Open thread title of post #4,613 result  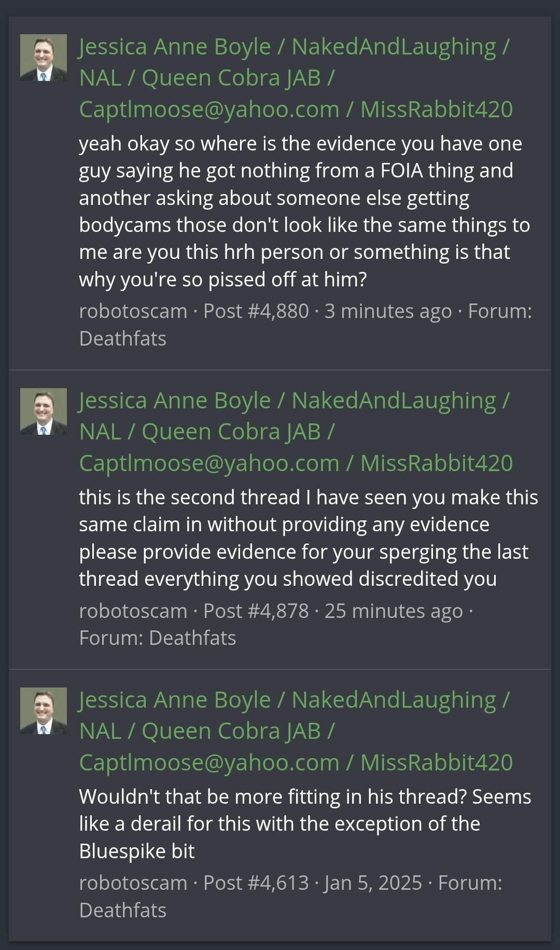point(296,731)
